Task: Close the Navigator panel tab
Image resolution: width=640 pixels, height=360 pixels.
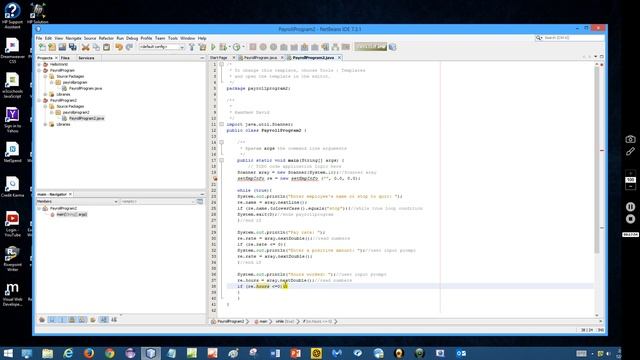Action: pyautogui.click(x=70, y=194)
